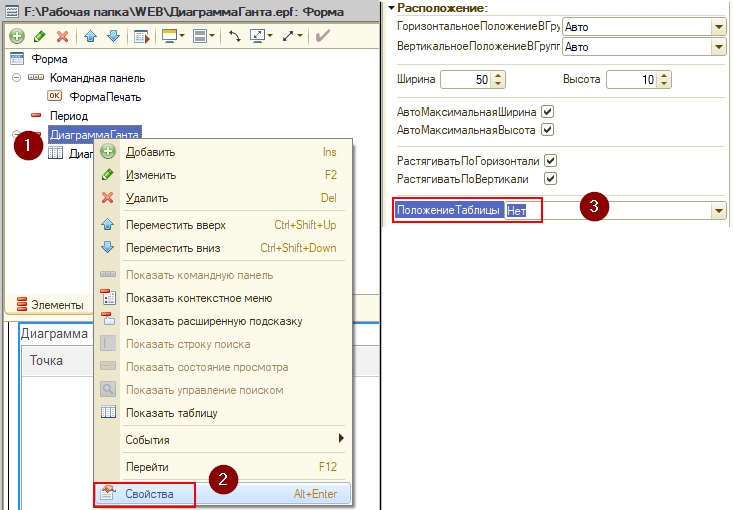Choose Добавить from context menu
The width and height of the screenshot is (733, 510).
point(223,152)
